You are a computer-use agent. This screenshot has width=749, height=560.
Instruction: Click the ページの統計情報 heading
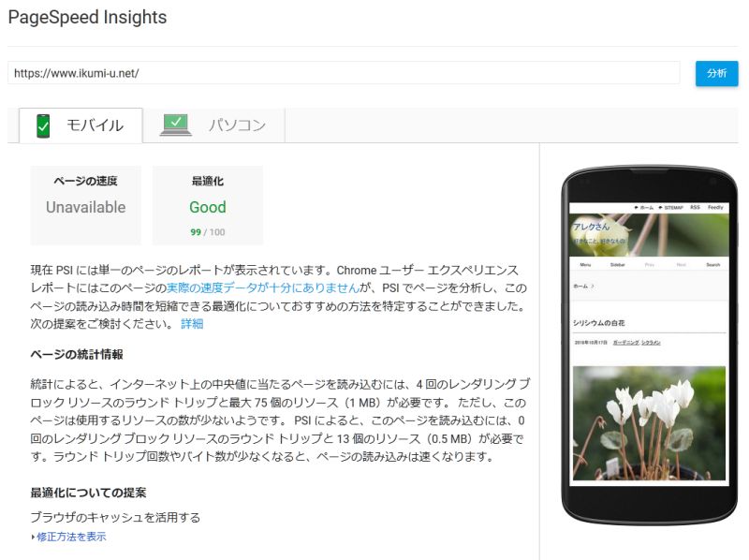coord(77,355)
